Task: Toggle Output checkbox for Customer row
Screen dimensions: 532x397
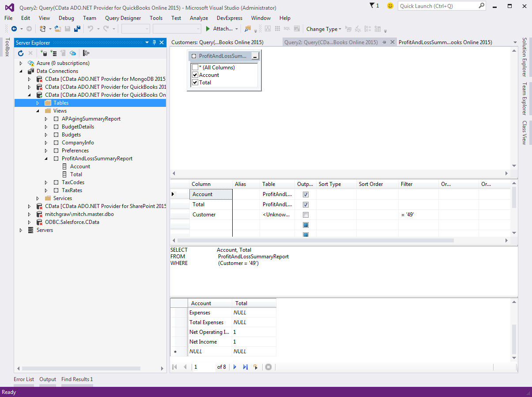Action: (x=306, y=215)
